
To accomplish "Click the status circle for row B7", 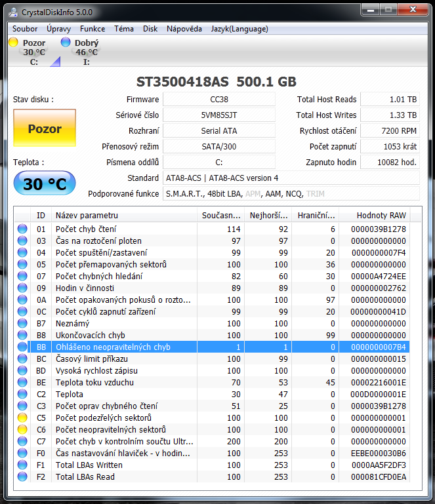I will pos(22,323).
